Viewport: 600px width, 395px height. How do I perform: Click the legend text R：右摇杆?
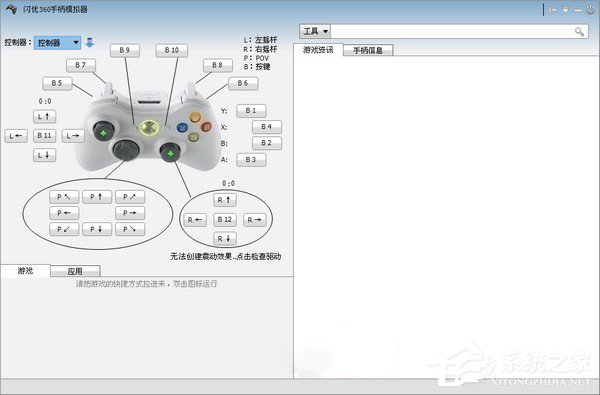coord(260,49)
